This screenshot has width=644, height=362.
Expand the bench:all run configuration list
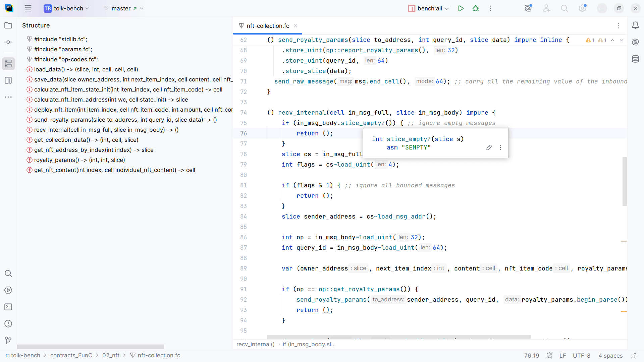click(428, 8)
